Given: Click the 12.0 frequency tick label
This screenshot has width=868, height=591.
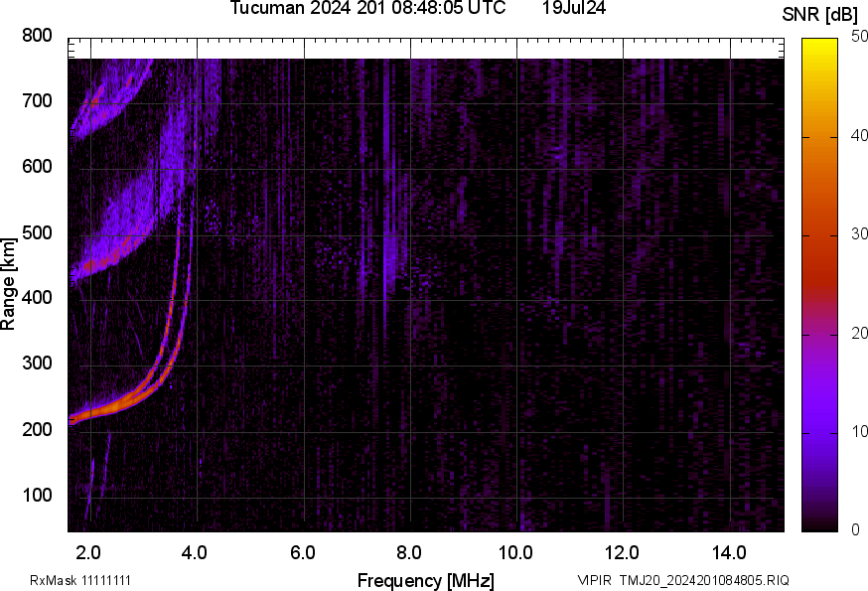Looking at the screenshot, I should point(622,552).
